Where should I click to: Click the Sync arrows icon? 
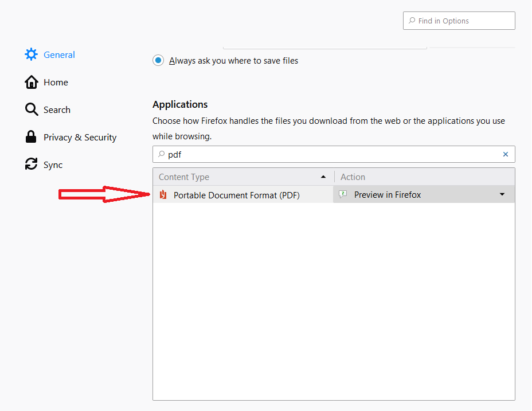pyautogui.click(x=31, y=164)
